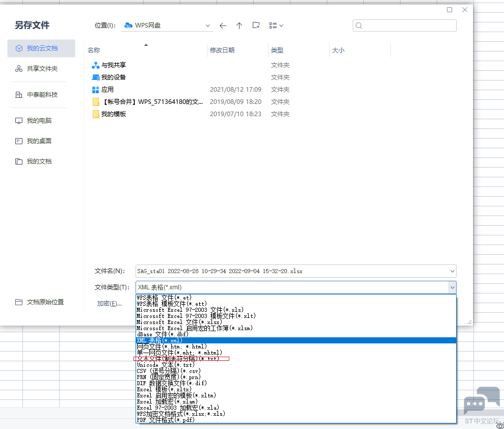
Task: Open the 我的模板 folder
Action: (x=109, y=114)
